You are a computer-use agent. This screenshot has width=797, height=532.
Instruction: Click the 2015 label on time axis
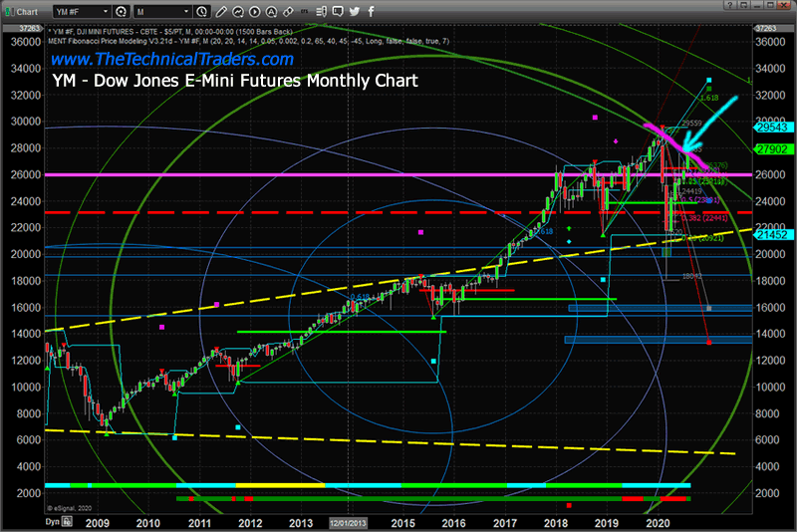(x=403, y=523)
